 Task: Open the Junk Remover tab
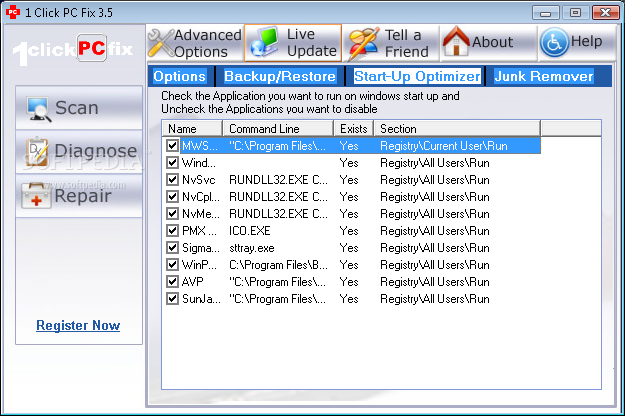pyautogui.click(x=544, y=76)
